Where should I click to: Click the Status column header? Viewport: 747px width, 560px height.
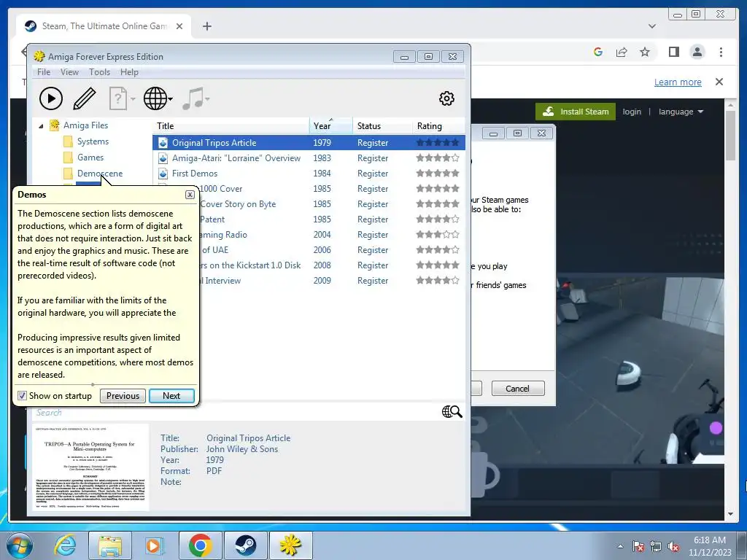pyautogui.click(x=382, y=125)
